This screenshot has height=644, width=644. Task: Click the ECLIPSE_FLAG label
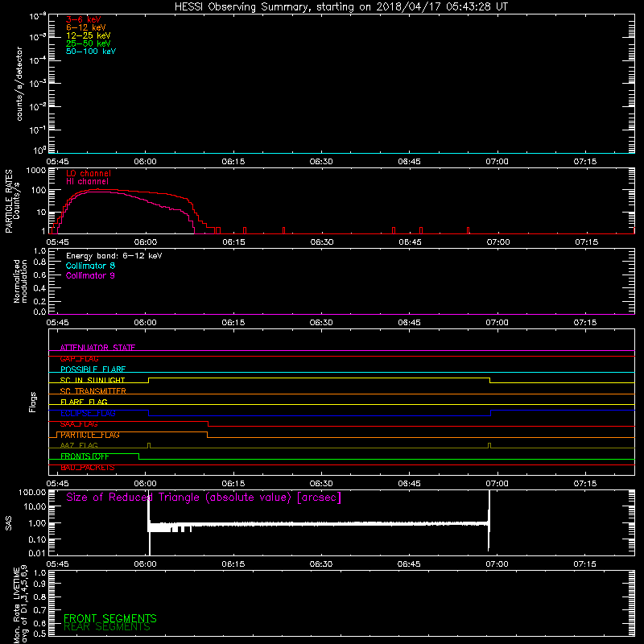coord(88,413)
